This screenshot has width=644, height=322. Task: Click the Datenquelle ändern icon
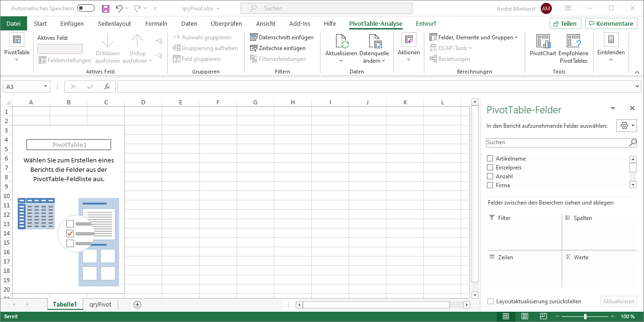(374, 42)
